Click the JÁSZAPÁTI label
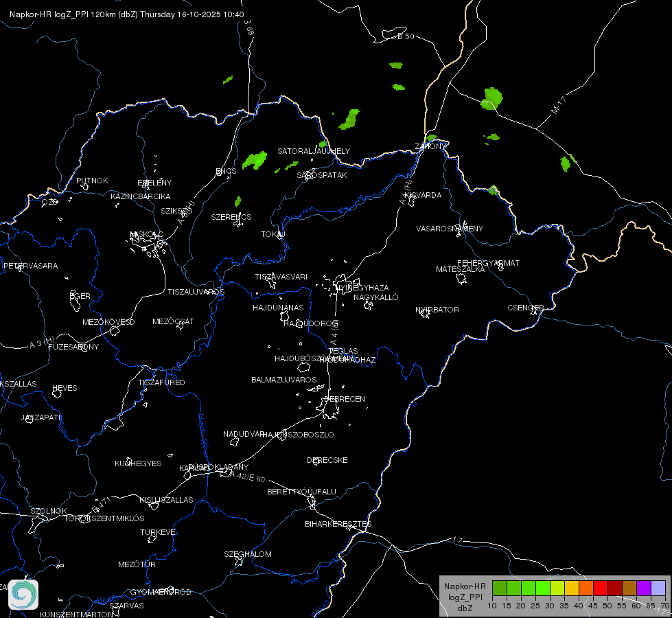 pos(40,417)
